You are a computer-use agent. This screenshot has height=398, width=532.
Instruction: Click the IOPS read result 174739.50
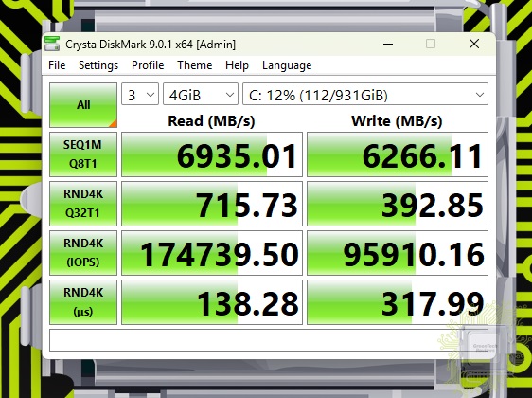coord(212,253)
